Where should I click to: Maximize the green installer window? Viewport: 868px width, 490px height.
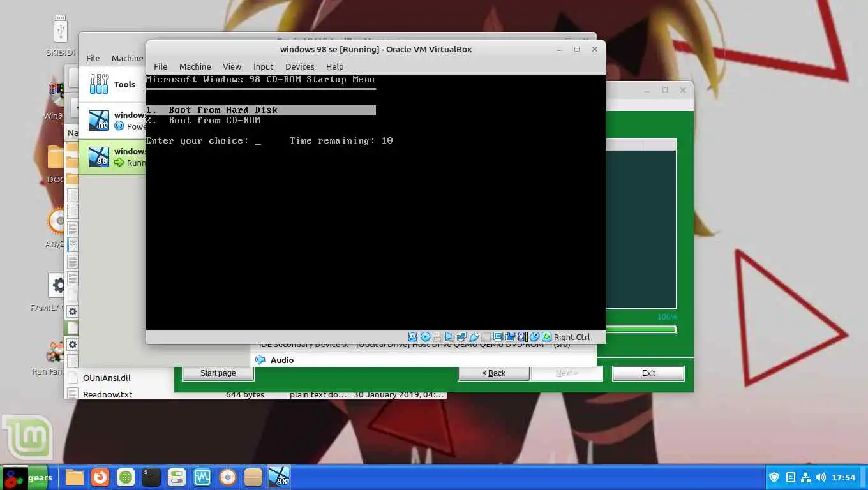[665, 90]
